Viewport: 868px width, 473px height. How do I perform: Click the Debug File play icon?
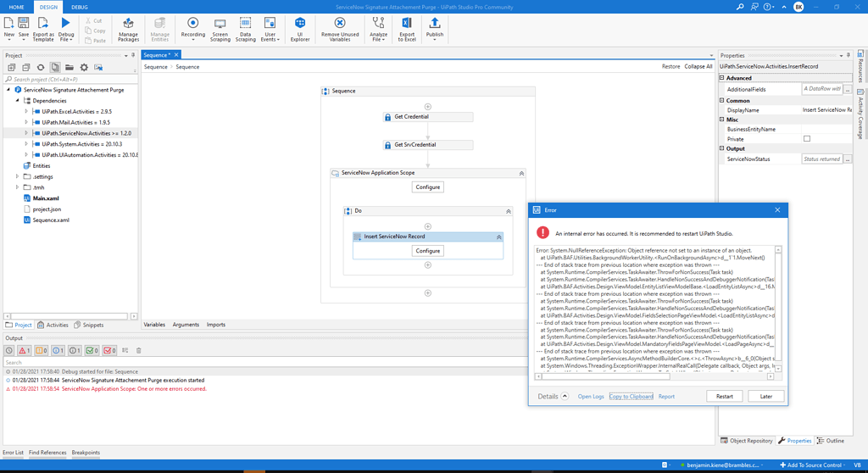(x=66, y=24)
